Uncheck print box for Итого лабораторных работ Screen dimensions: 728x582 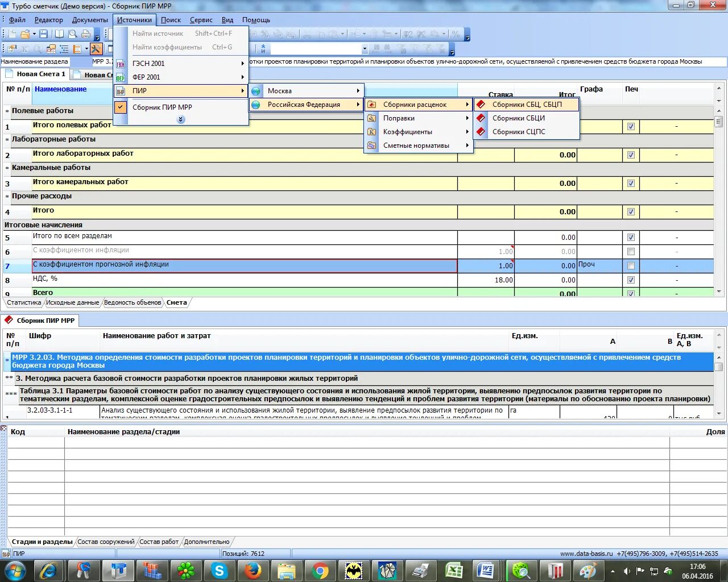pos(631,155)
